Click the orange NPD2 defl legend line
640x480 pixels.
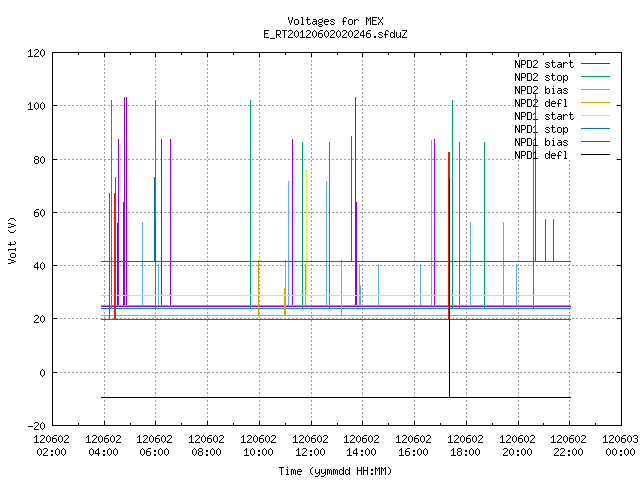tap(595, 103)
